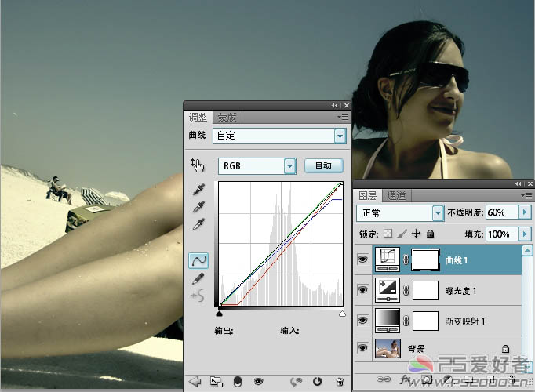Viewport: 535px width, 392px height.
Task: Open the curves preset dropdown 自定
Action: pyautogui.click(x=340, y=136)
